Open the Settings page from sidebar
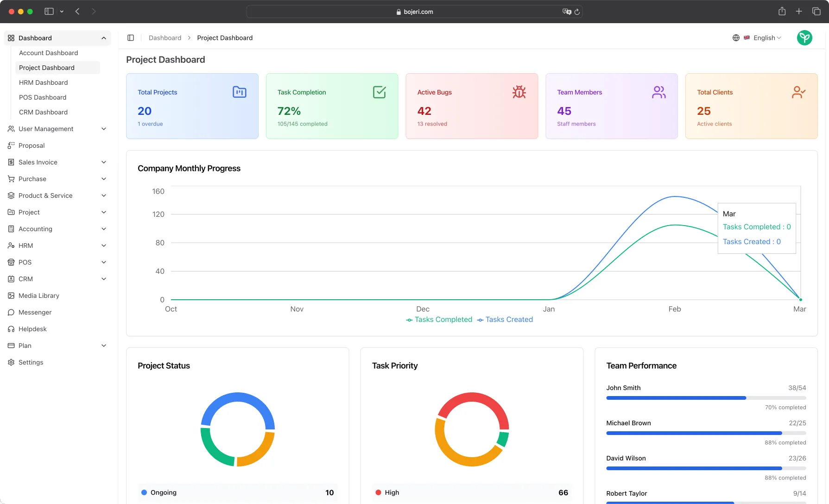 (x=31, y=362)
